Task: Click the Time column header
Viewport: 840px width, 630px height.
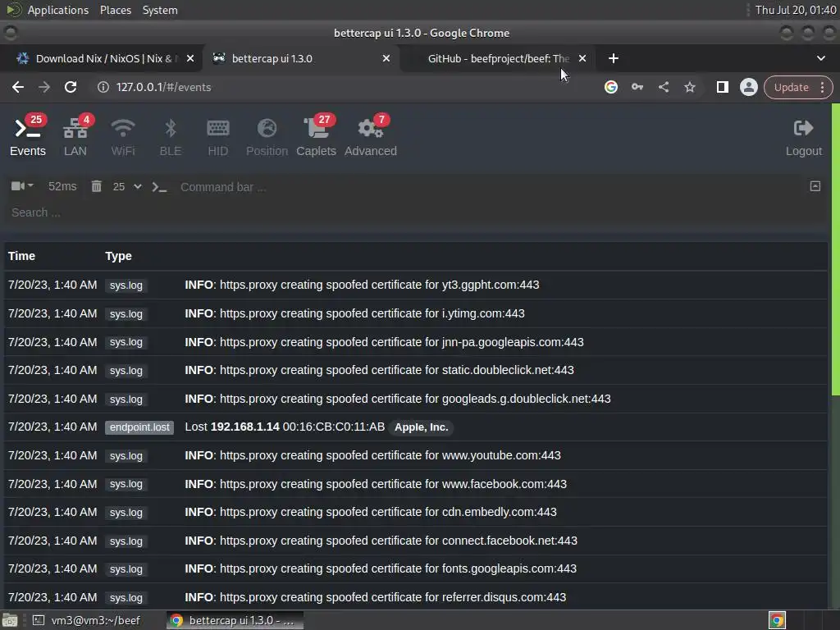Action: [21, 256]
